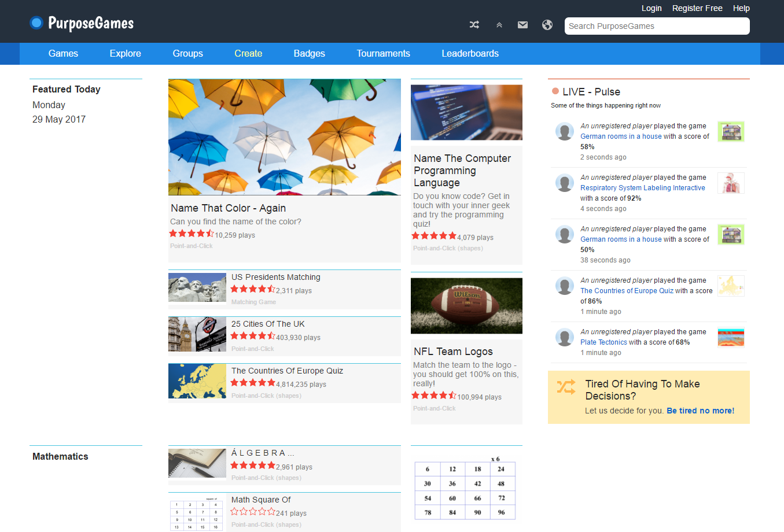Click the PurposeGames logo
Image resolution: width=784 pixels, height=532 pixels.
tap(82, 23)
